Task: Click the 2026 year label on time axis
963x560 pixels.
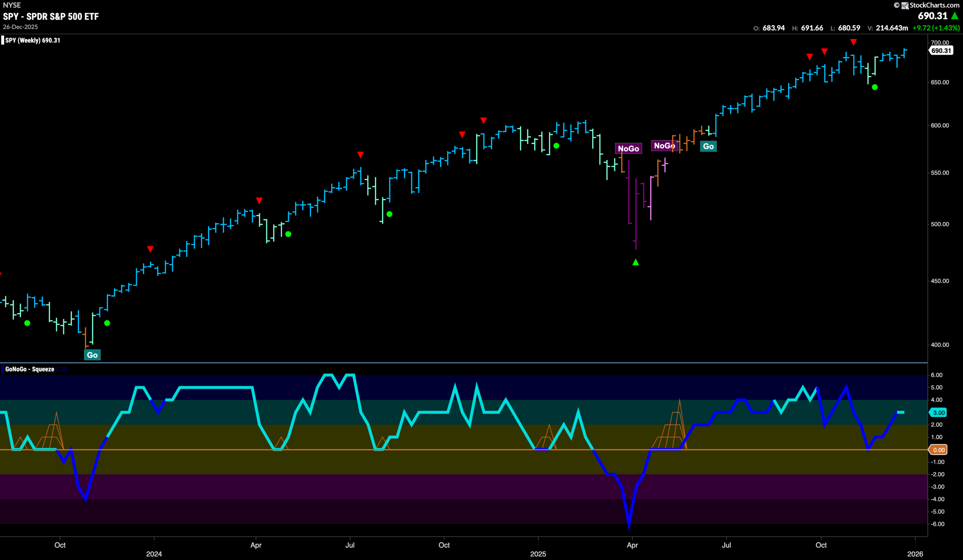Action: click(915, 554)
